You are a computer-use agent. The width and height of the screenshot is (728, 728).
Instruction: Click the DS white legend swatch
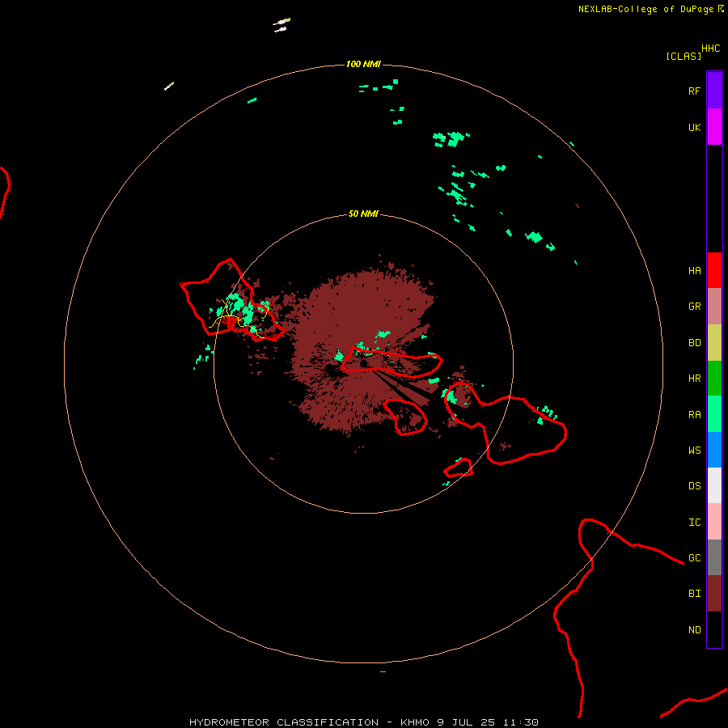[714, 485]
